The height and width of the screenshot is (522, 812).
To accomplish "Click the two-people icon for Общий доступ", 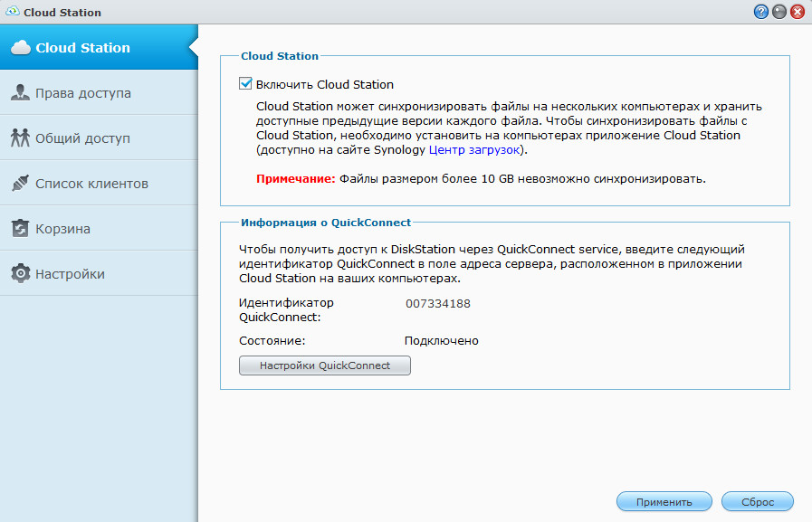I will (20, 138).
